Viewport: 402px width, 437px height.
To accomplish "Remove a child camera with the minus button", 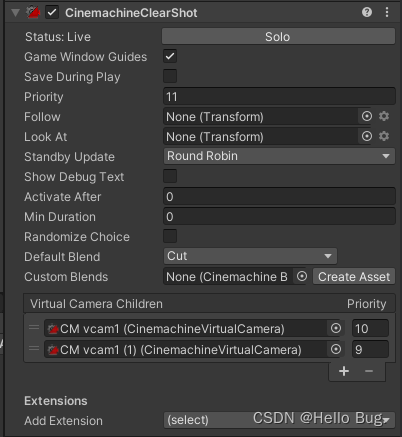I will (x=369, y=371).
